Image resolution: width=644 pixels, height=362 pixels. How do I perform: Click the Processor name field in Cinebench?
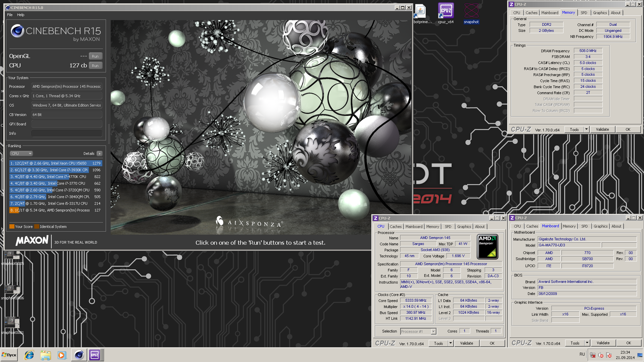[x=66, y=86]
